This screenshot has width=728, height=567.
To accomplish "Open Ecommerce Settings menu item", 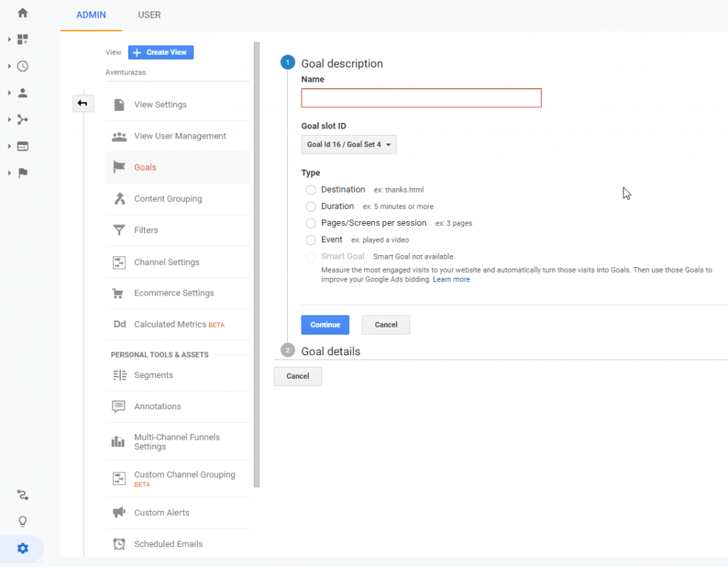I will (178, 293).
